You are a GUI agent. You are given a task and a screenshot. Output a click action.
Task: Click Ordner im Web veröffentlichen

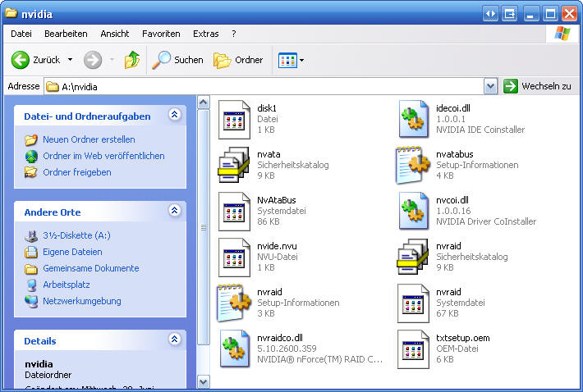(103, 156)
